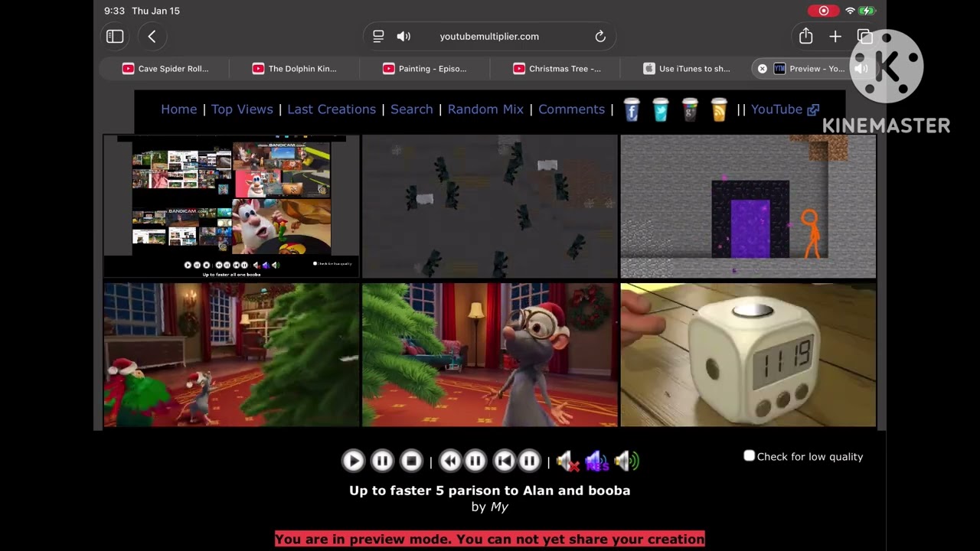Open a new tab with the plus icon
The height and width of the screenshot is (551, 980).
(835, 36)
